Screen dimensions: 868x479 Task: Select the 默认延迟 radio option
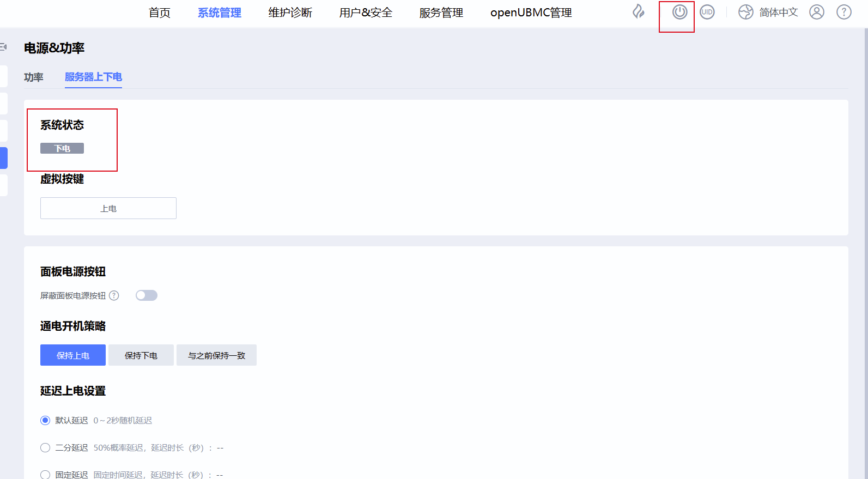(x=45, y=420)
